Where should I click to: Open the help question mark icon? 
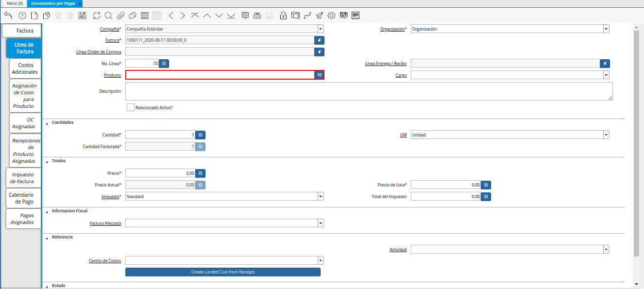coord(22,16)
